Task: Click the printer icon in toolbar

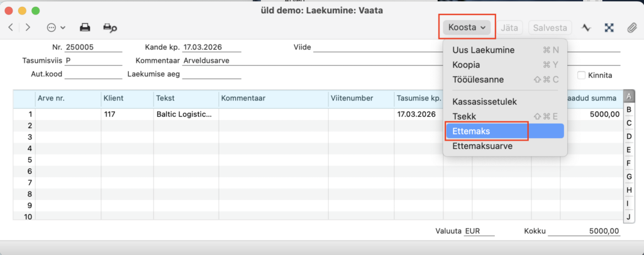Action: (85, 28)
